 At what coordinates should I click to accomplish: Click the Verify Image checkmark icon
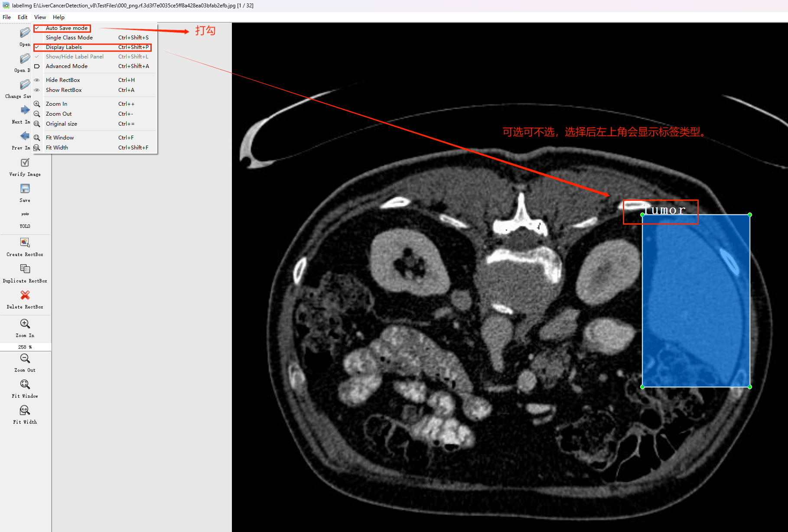25,163
